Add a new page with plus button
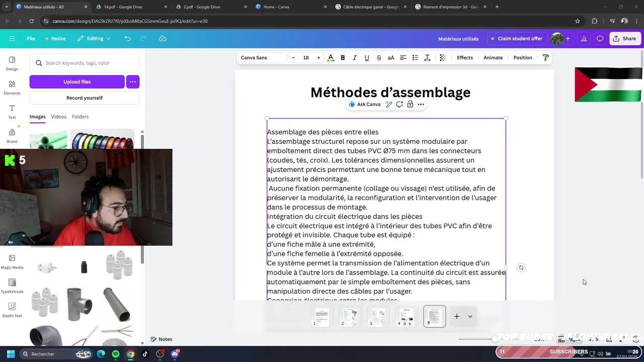 tap(457, 316)
